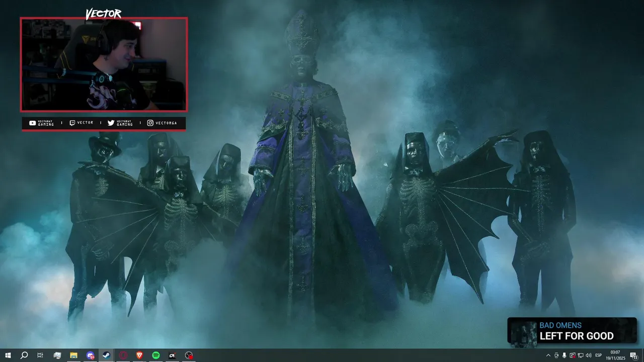Click the 'Vector' logo above the webcam

[103, 14]
